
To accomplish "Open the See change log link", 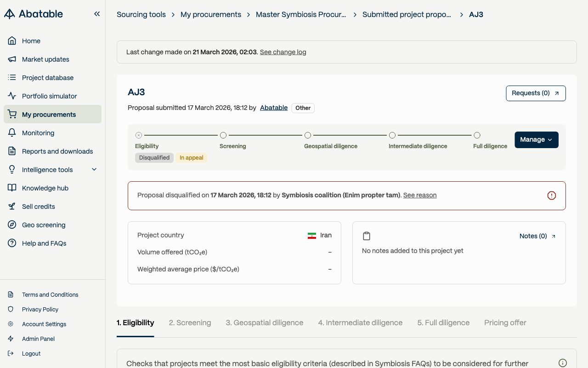I will tap(283, 52).
